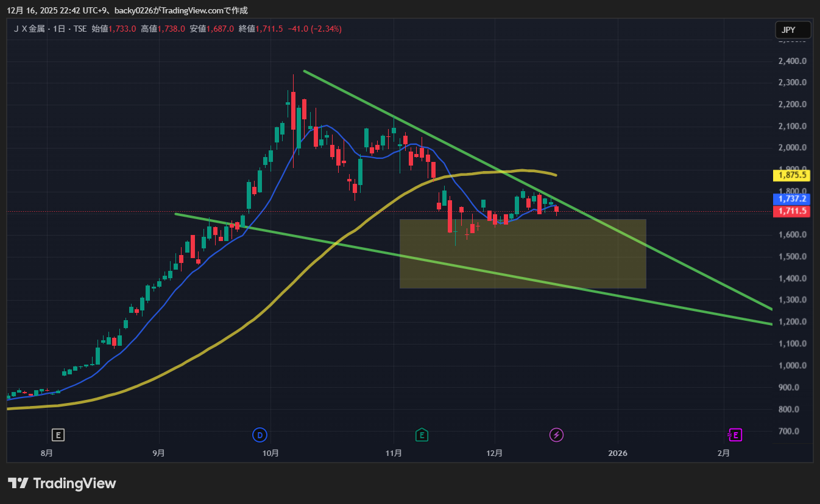The image size is (820, 504).
Task: Open the green earnings E marker in November
Action: [422, 435]
